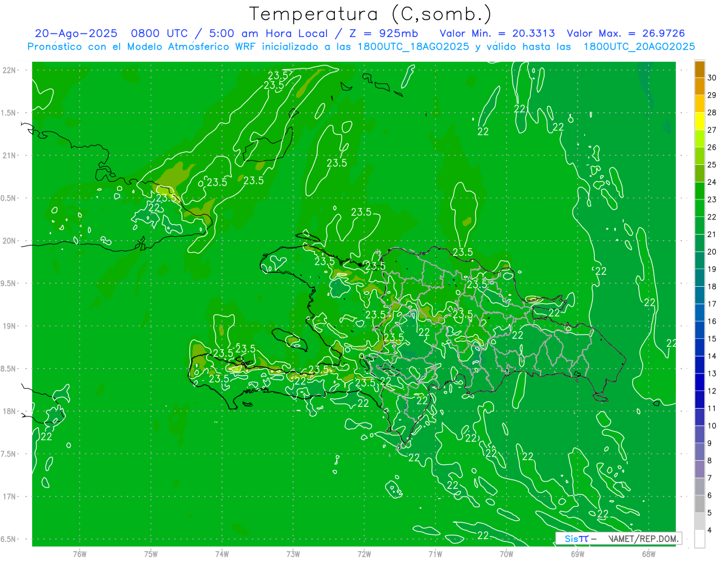This screenshot has height=562, width=728.
Task: Click the 'VAMET/REP.DOM.' source label
Action: pos(644,538)
